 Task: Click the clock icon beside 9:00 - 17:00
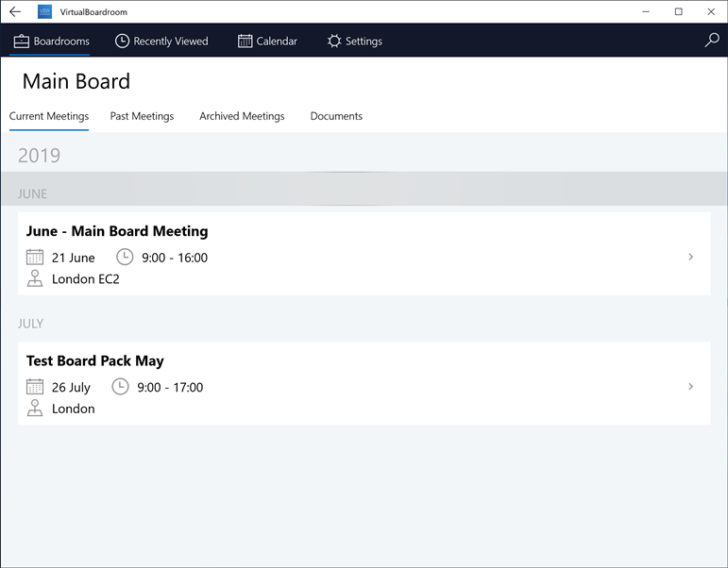120,386
